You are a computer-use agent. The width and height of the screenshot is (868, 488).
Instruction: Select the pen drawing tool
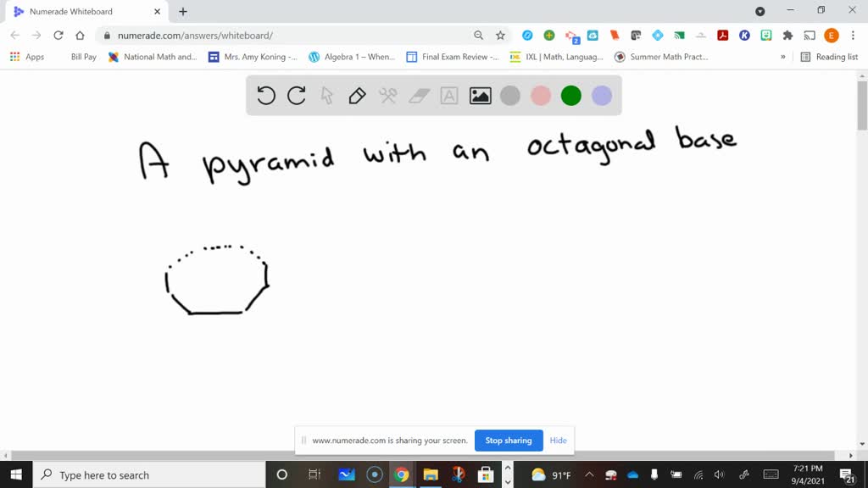(x=356, y=96)
